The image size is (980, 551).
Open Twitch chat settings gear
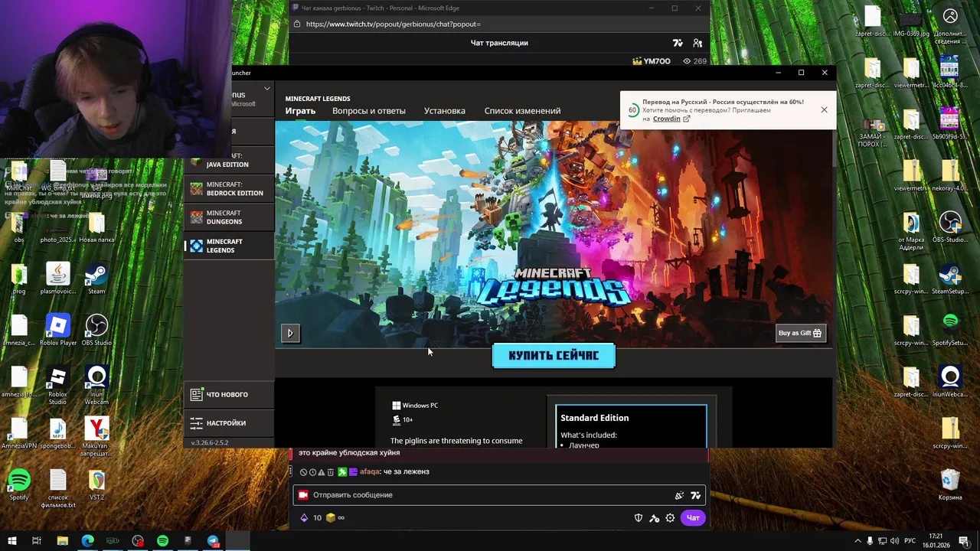pyautogui.click(x=670, y=518)
